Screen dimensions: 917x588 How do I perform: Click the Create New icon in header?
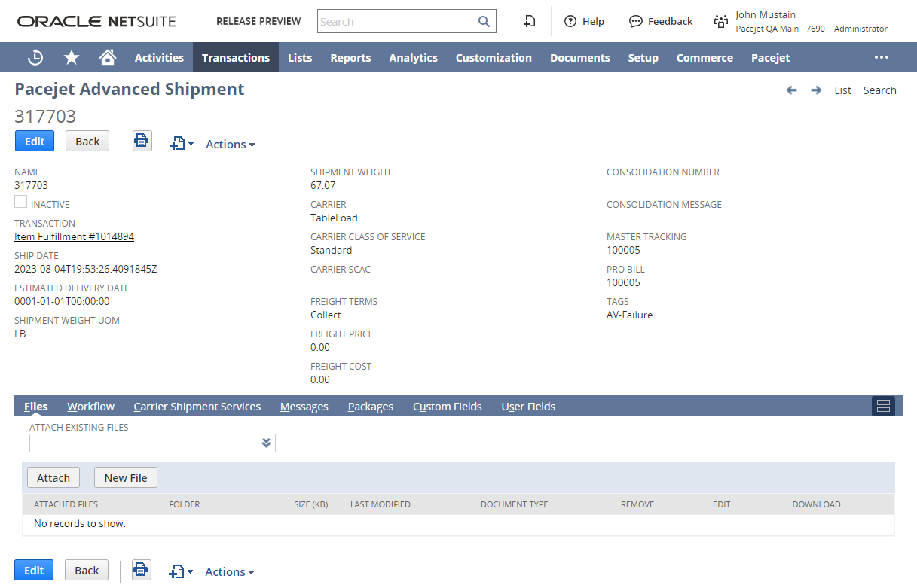coord(530,22)
